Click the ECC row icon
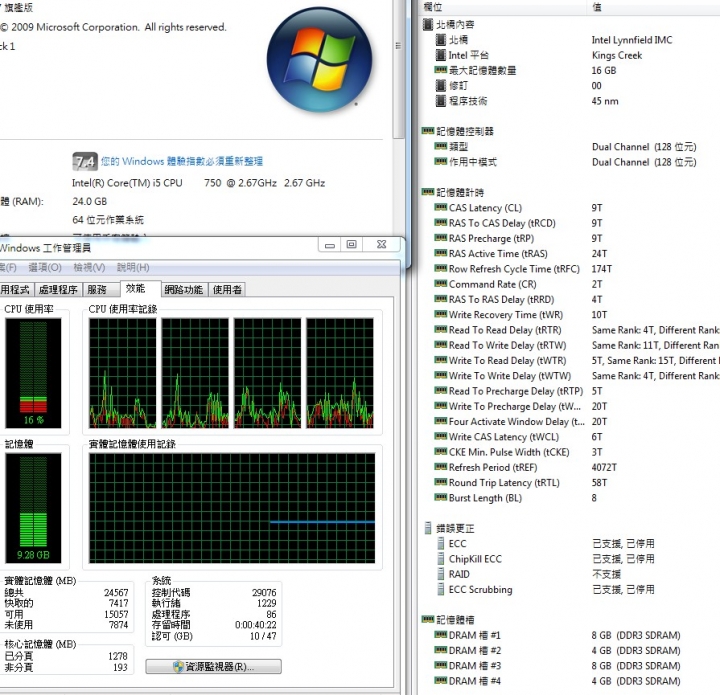 pos(441,544)
